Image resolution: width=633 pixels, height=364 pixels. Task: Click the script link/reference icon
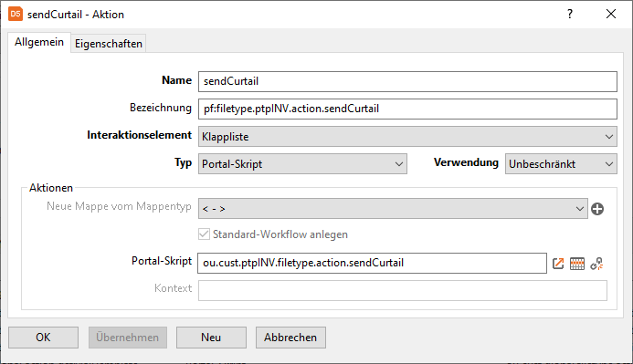(597, 264)
